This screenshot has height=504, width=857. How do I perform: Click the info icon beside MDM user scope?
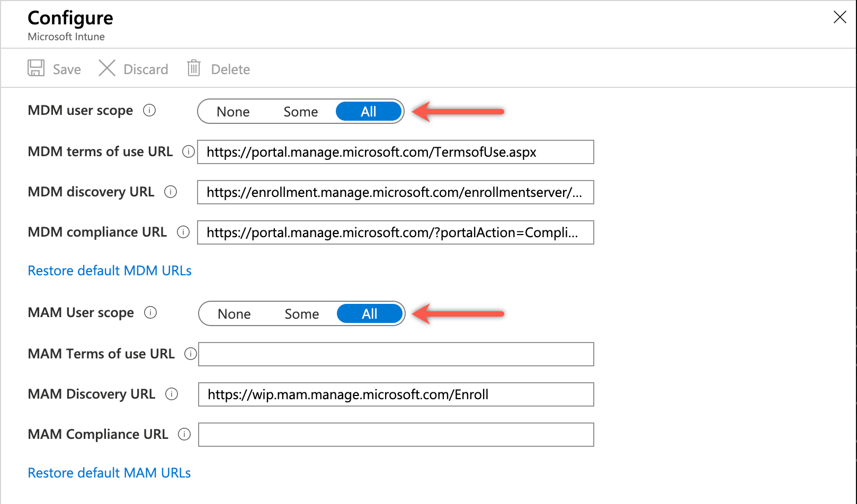point(150,111)
